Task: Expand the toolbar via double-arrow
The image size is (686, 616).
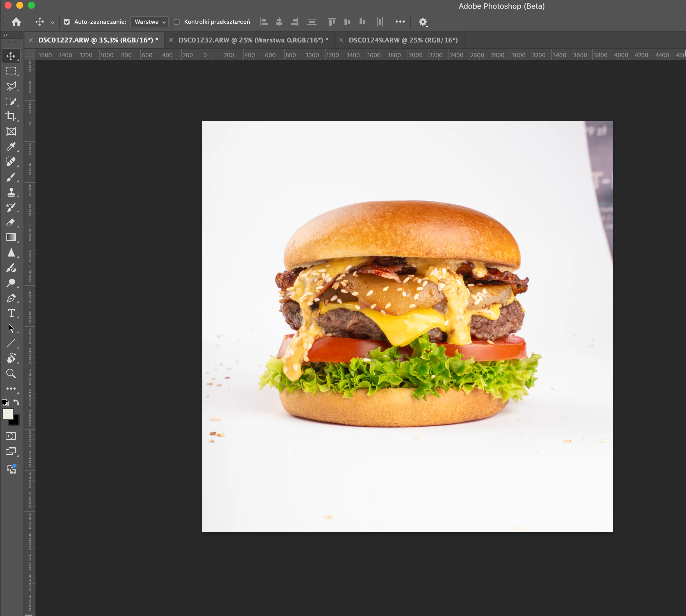Action: 5,35
